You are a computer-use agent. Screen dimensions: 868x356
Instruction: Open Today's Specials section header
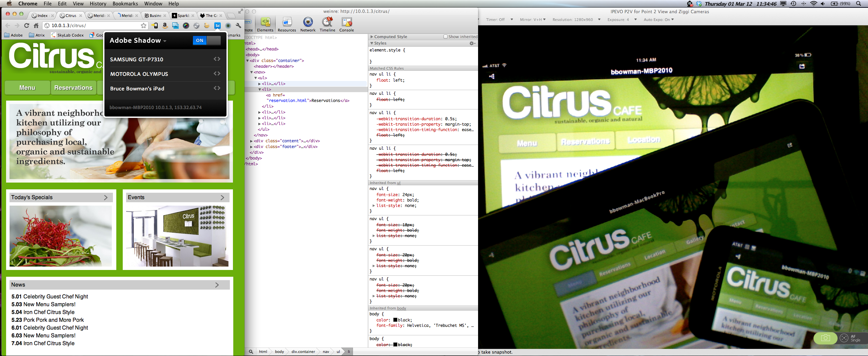[61, 197]
